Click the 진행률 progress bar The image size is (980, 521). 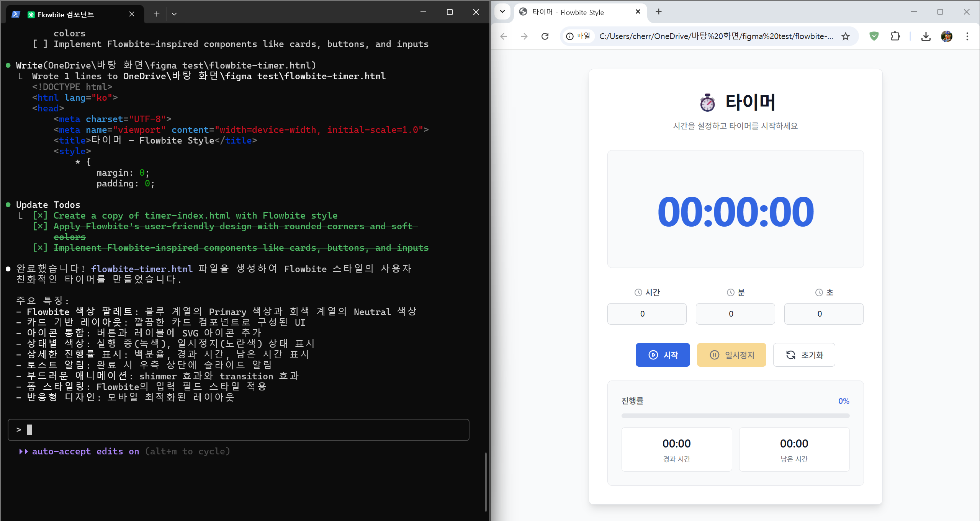pyautogui.click(x=735, y=416)
